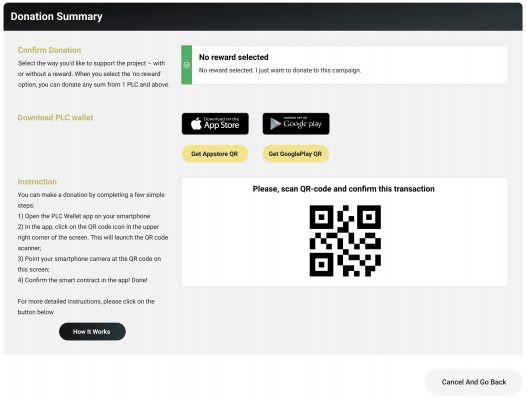Click the Apple logo on App Store badge

pyautogui.click(x=196, y=124)
